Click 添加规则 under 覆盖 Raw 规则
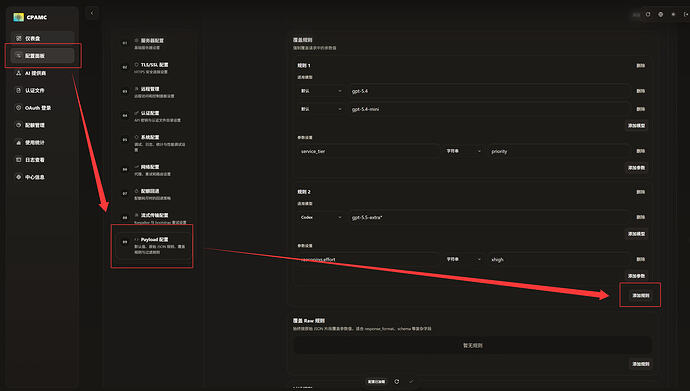Image resolution: width=690 pixels, height=391 pixels. [641, 364]
